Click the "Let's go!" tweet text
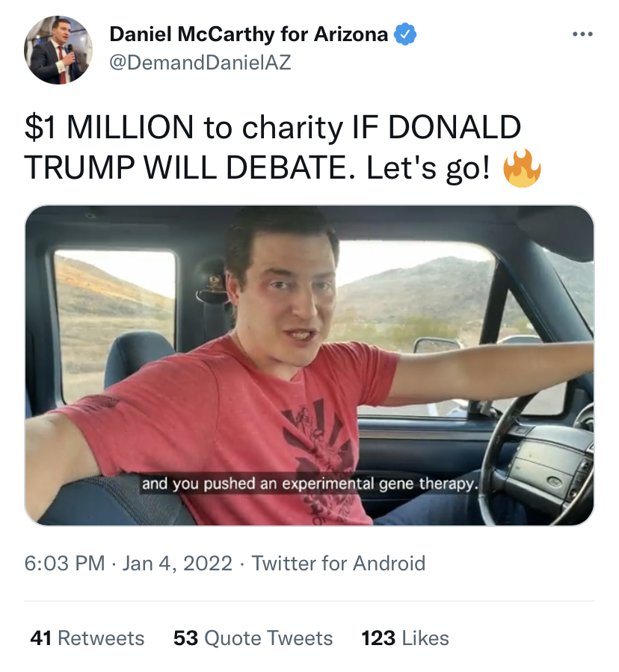The image size is (619, 672). pyautogui.click(x=428, y=168)
